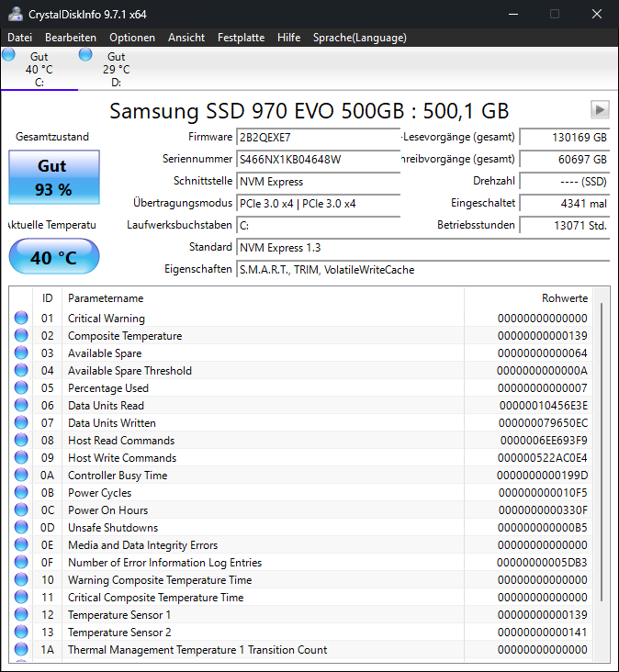
Task: Click the status dot for Critical Warning
Action: pyautogui.click(x=21, y=318)
